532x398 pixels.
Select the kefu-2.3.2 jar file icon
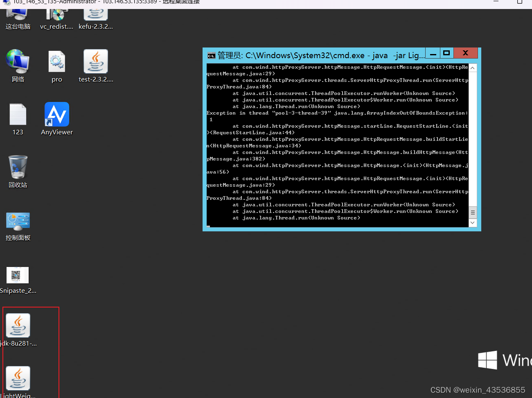point(96,19)
